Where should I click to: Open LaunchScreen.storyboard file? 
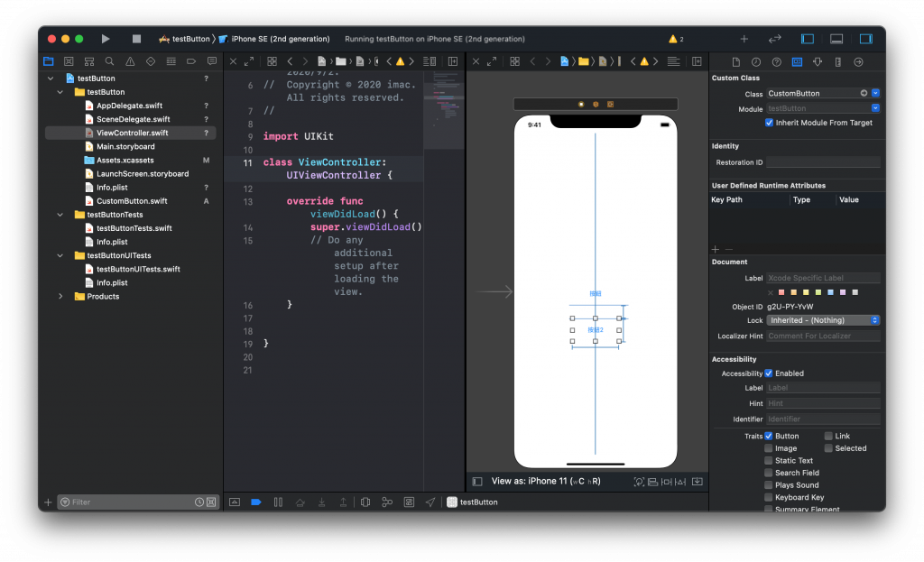pyautogui.click(x=143, y=174)
